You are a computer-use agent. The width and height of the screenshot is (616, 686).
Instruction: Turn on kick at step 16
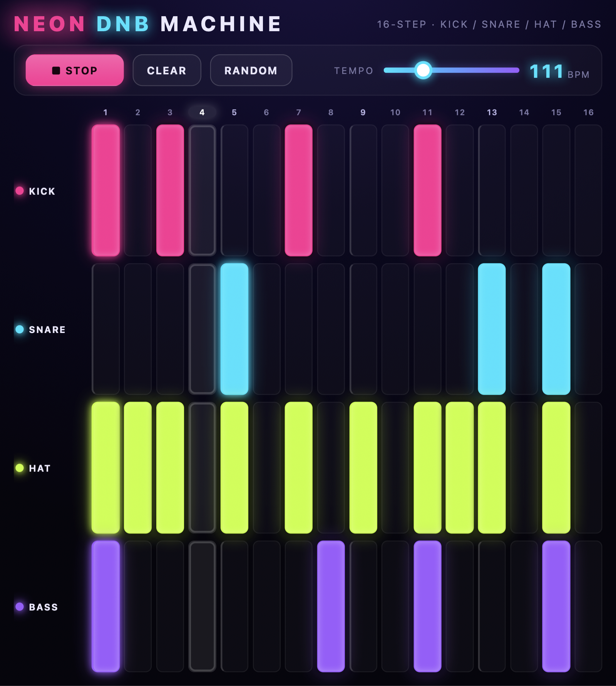(x=588, y=190)
